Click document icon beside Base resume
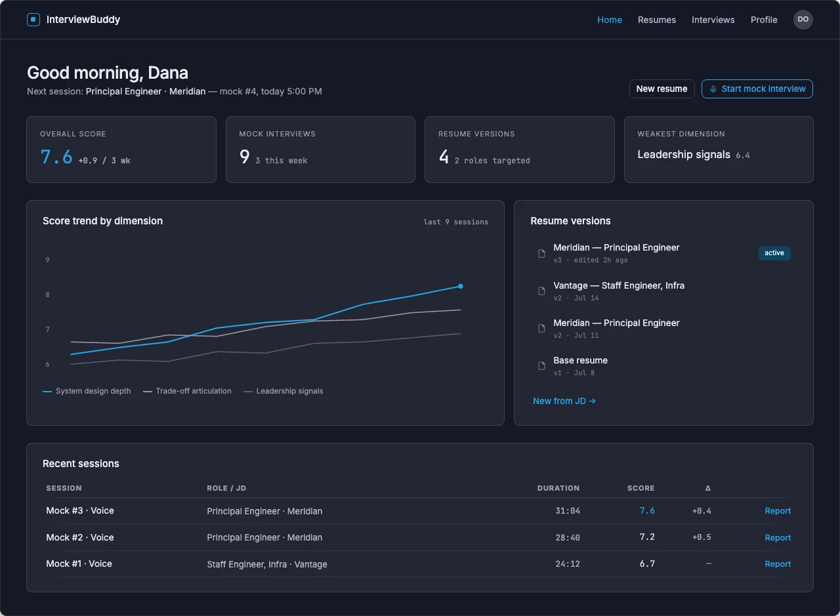 point(541,366)
